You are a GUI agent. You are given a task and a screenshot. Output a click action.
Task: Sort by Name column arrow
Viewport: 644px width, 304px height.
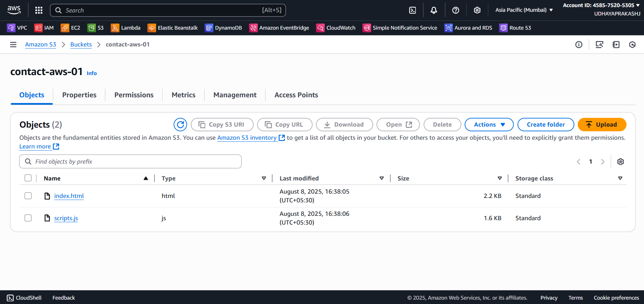(x=146, y=178)
